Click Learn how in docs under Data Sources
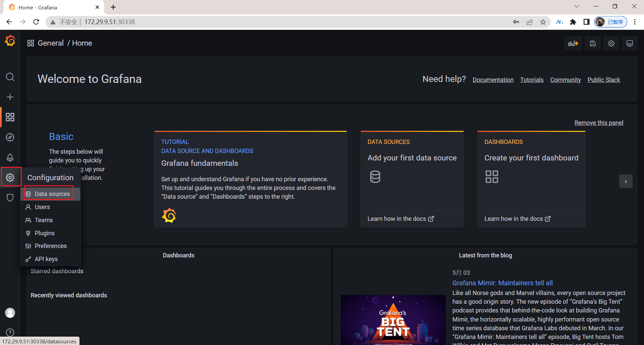Viewport: 644px width, 345px height. point(400,219)
